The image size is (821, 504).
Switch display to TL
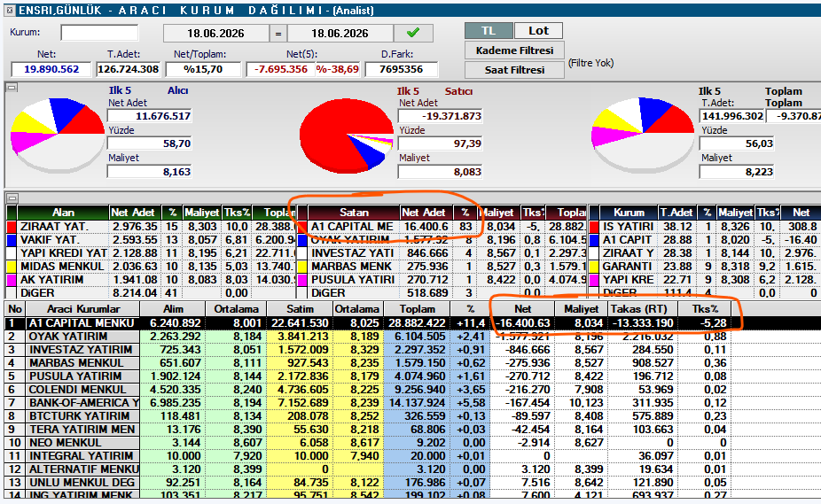click(489, 31)
